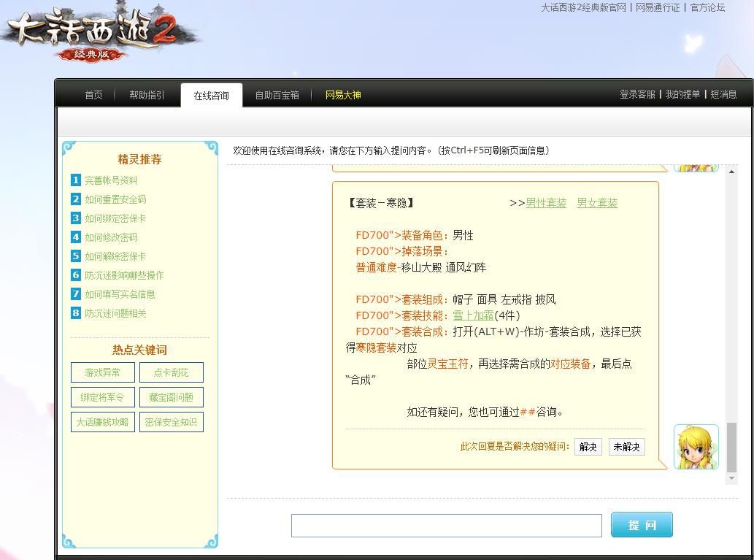This screenshot has height=560, width=754.
Task: Click the 游戏异常 hot keyword button
Action: click(102, 372)
